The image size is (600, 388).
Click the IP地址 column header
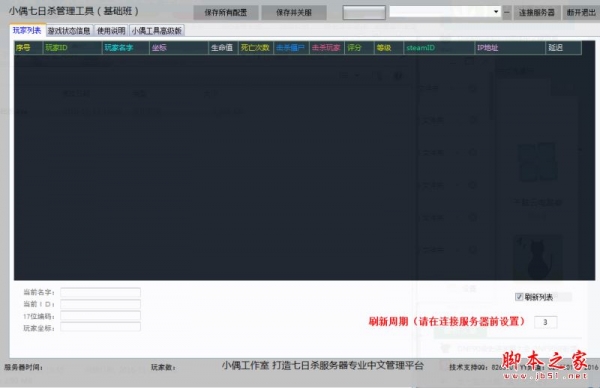pos(510,48)
